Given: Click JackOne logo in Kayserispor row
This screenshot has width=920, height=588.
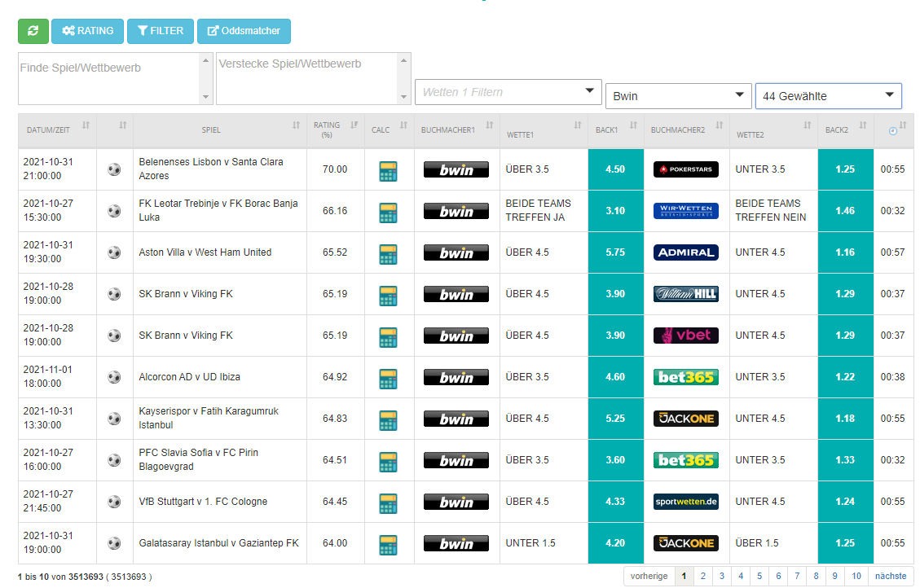Looking at the screenshot, I should tap(686, 419).
